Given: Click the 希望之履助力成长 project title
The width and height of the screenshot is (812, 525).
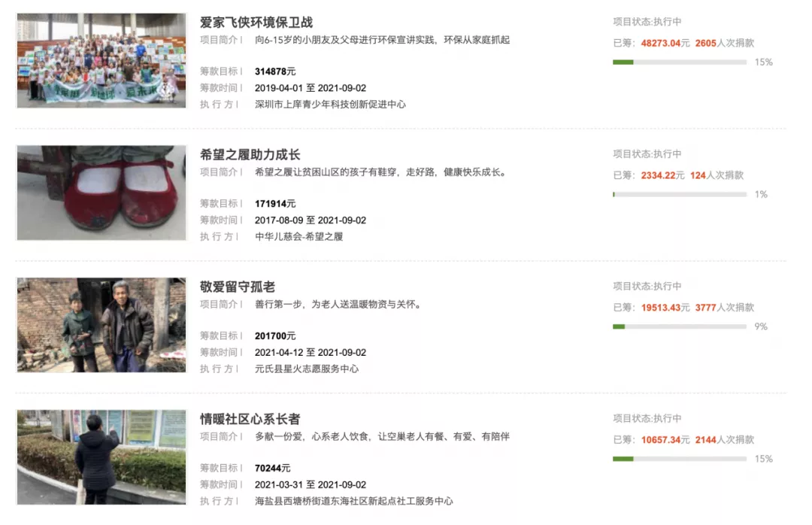Looking at the screenshot, I should (250, 155).
